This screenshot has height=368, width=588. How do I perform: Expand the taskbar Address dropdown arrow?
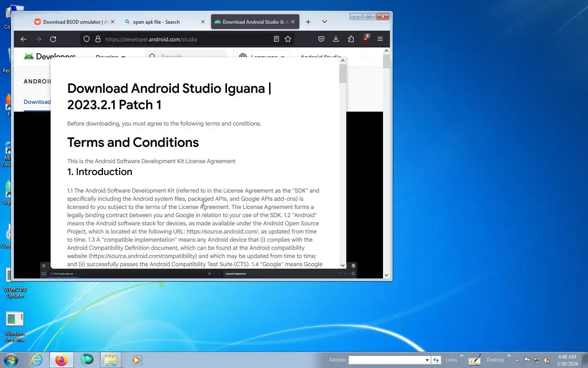(x=427, y=360)
